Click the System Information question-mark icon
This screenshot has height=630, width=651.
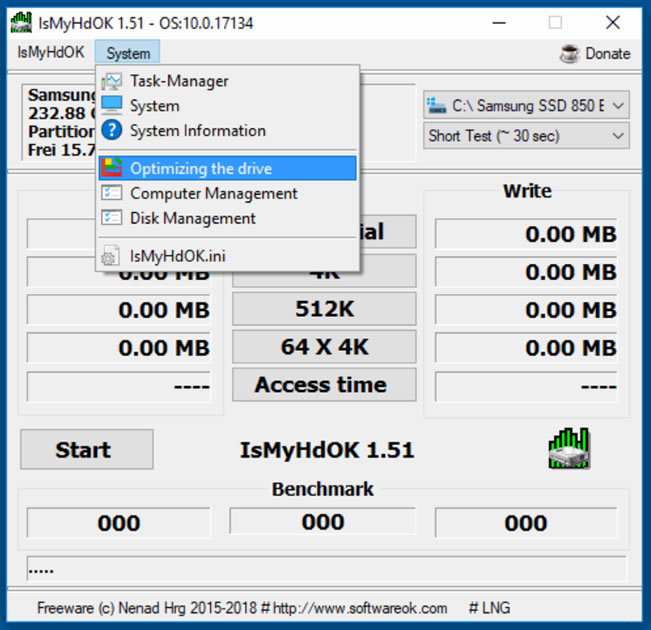pos(112,130)
